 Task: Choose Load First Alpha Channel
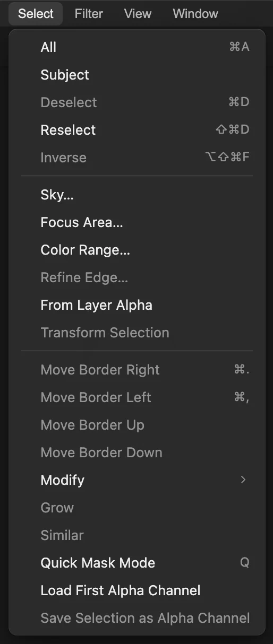click(x=137, y=590)
